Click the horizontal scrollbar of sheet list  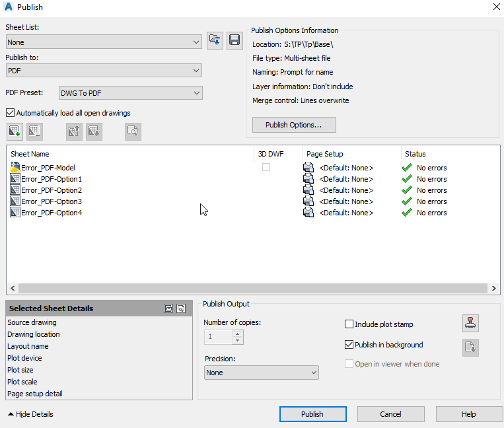(x=253, y=288)
